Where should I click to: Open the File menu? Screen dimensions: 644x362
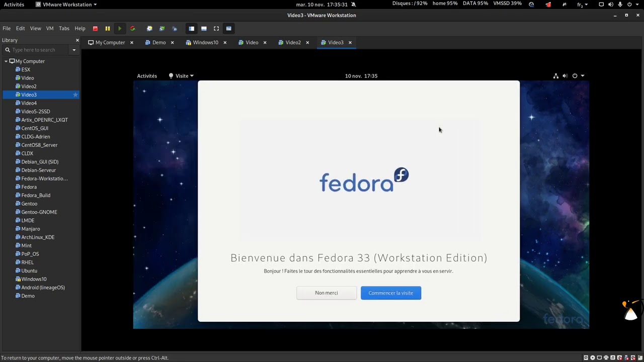point(7,29)
